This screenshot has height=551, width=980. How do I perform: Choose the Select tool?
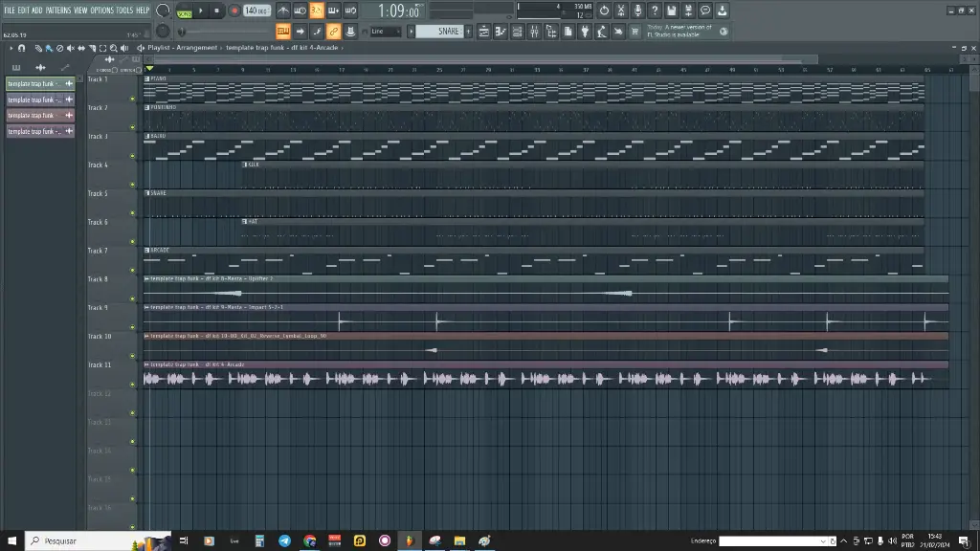point(102,48)
